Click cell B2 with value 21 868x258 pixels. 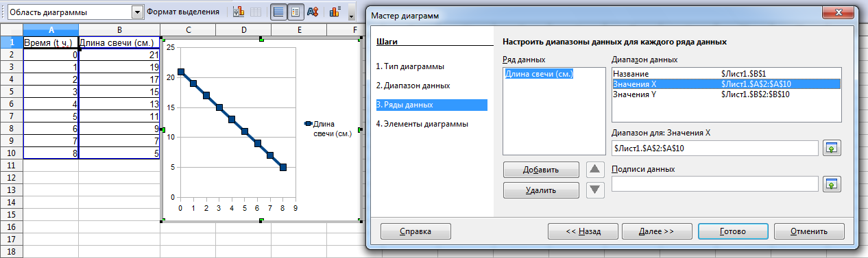pyautogui.click(x=119, y=55)
